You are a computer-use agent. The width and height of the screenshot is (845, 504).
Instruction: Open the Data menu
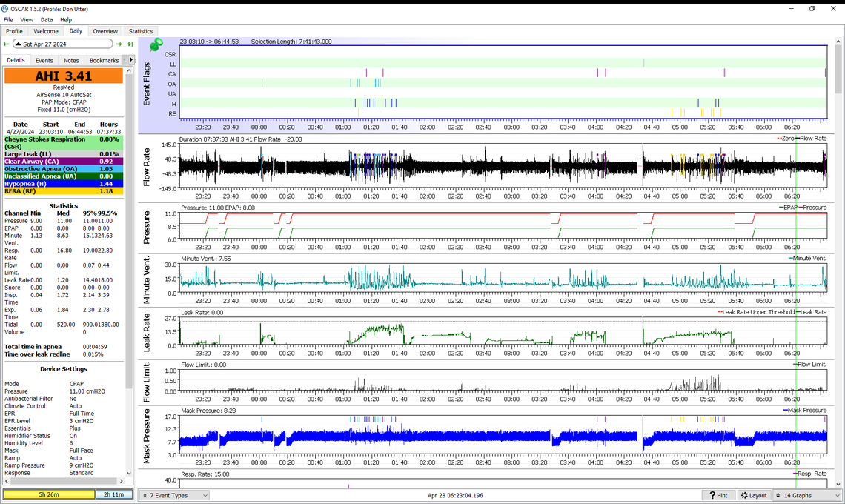(47, 20)
